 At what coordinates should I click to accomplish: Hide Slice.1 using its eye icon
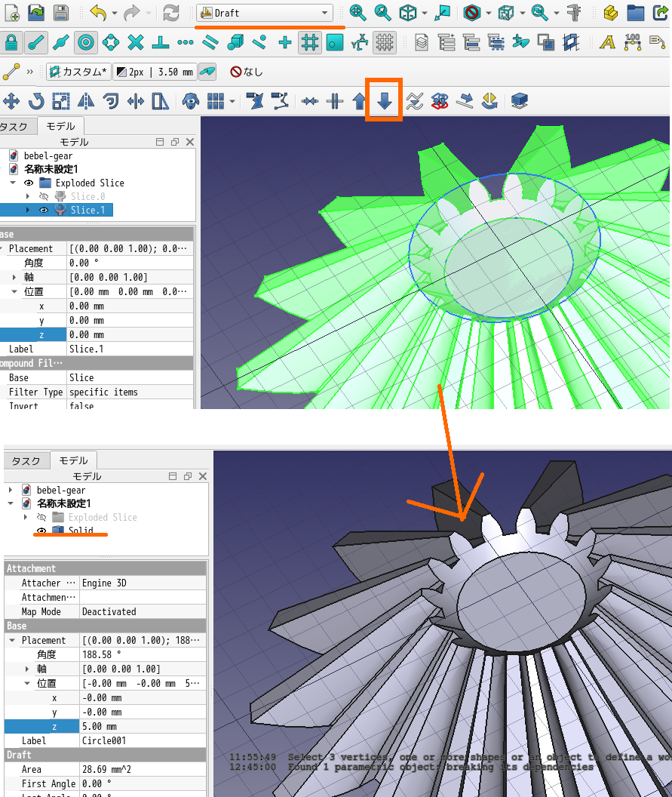[x=44, y=211]
